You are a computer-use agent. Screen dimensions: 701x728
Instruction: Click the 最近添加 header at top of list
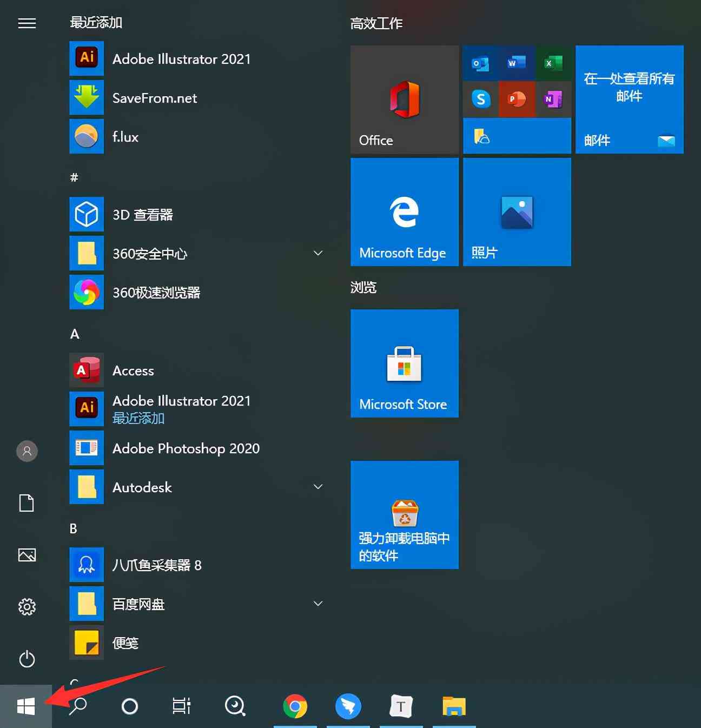(x=96, y=22)
